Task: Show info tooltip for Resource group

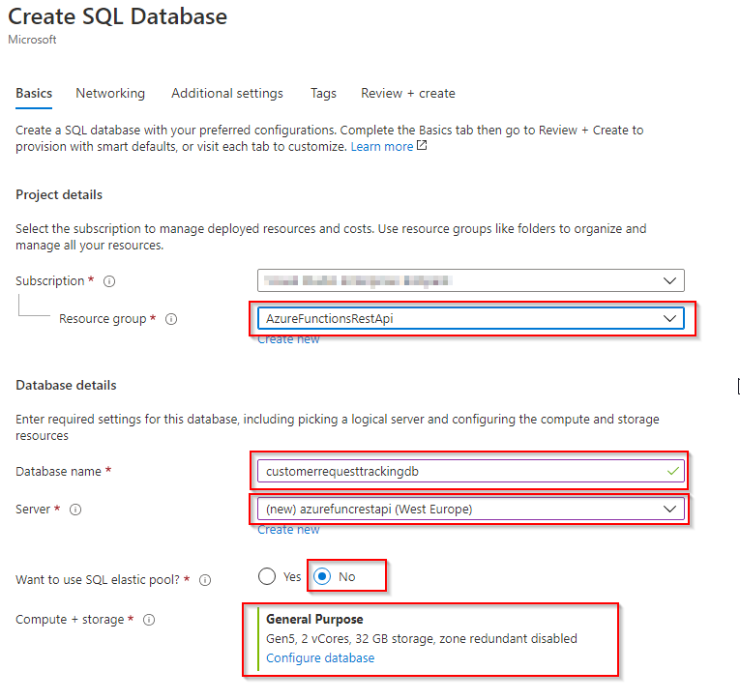Action: coord(171,319)
